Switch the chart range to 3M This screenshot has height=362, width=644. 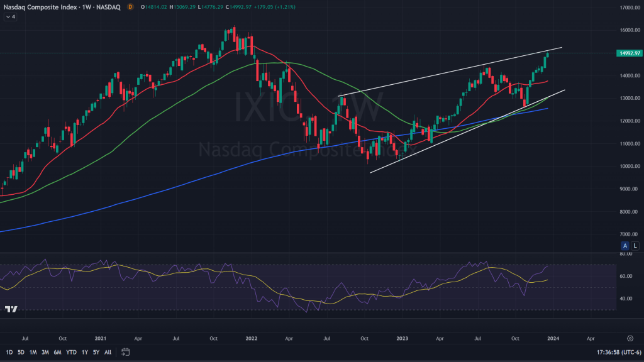point(45,352)
